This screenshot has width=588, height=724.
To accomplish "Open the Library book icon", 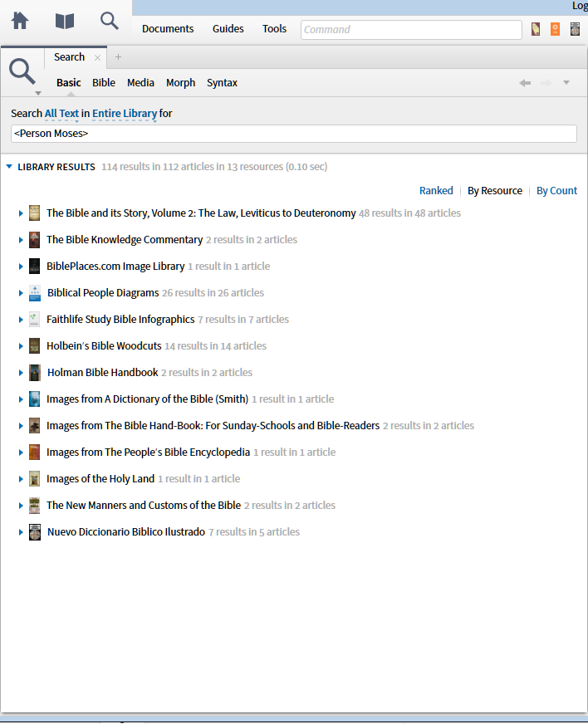I will click(x=65, y=21).
